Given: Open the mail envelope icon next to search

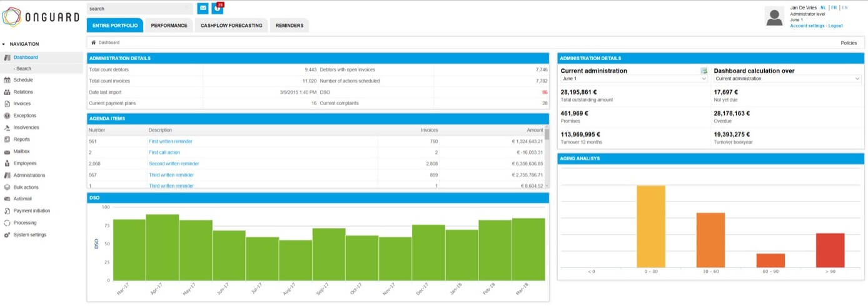Looking at the screenshot, I should (x=203, y=8).
